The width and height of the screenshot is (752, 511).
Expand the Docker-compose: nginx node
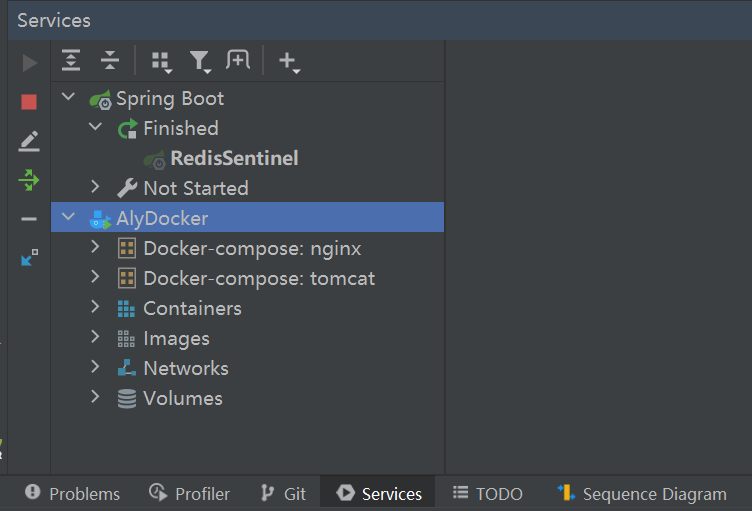pos(95,247)
